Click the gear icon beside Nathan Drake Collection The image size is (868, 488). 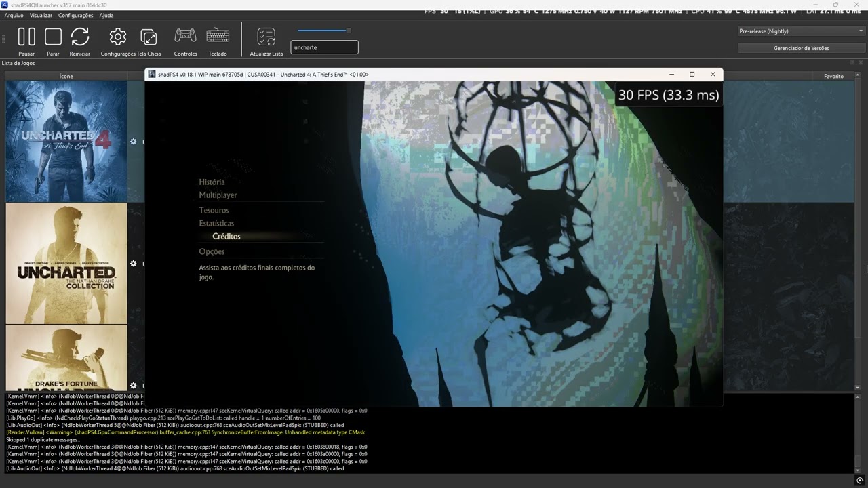134,264
